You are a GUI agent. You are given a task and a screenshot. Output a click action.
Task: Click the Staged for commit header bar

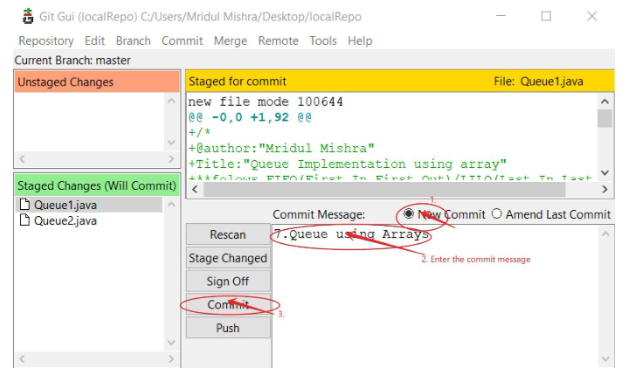(x=400, y=81)
